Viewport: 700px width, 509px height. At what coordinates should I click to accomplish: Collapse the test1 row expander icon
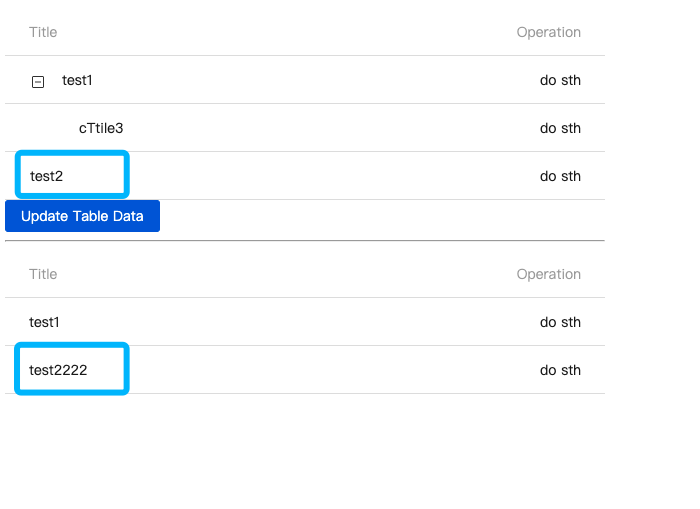coord(38,81)
